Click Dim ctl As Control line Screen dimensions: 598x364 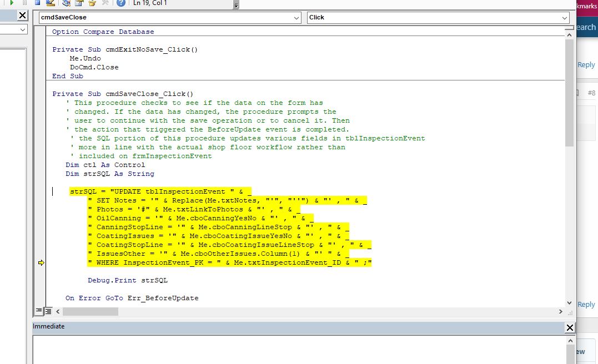pos(105,165)
